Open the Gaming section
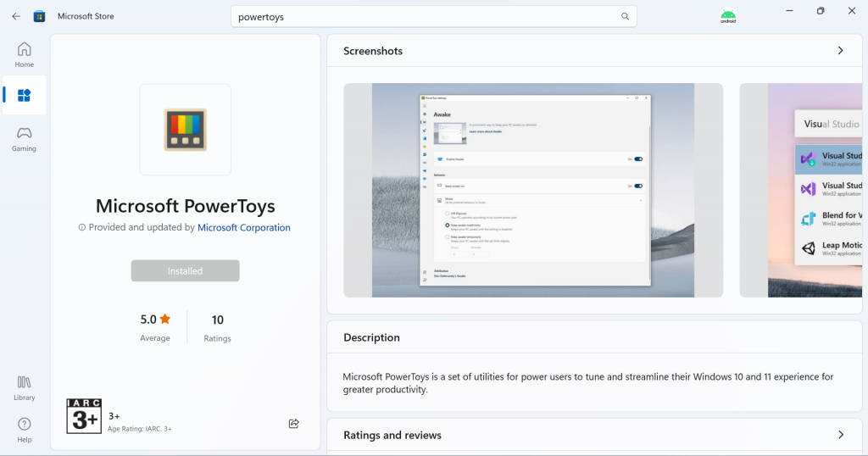The width and height of the screenshot is (868, 456). tap(25, 139)
